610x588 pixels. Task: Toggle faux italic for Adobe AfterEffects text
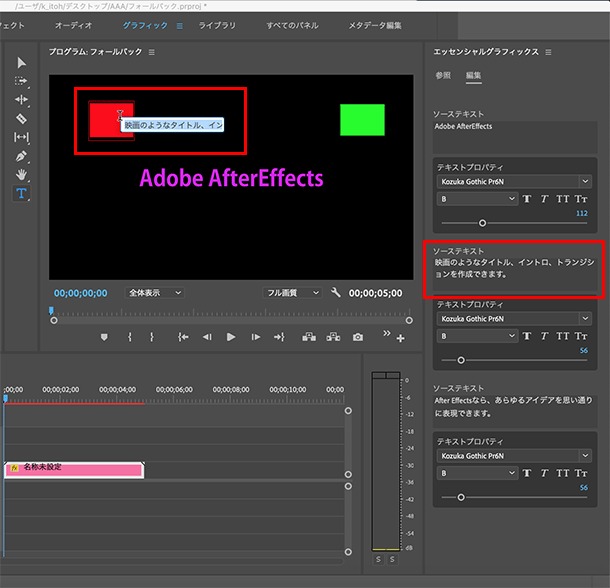(544, 199)
